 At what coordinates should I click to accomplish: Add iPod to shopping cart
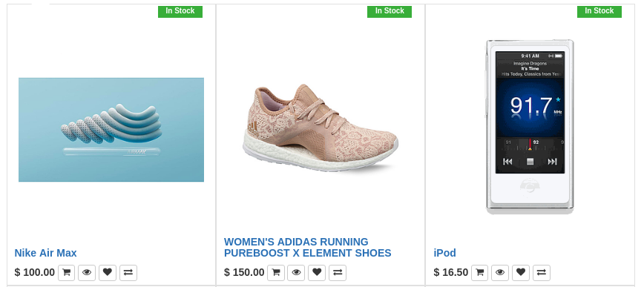pos(479,273)
